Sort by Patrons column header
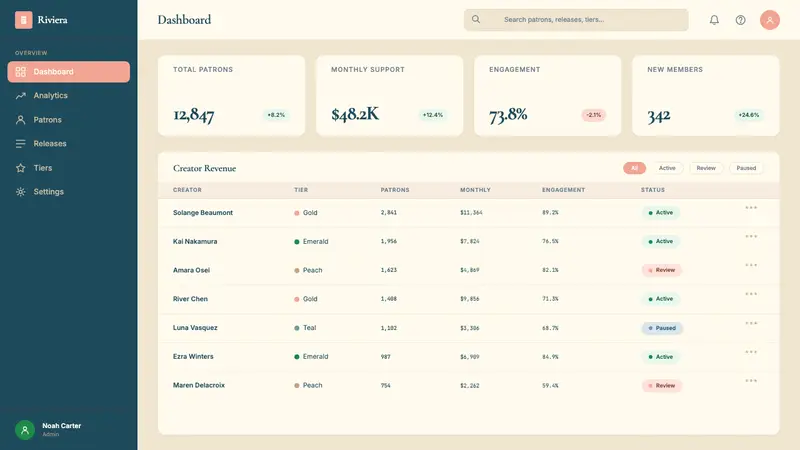Image resolution: width=800 pixels, height=450 pixels. [x=395, y=190]
